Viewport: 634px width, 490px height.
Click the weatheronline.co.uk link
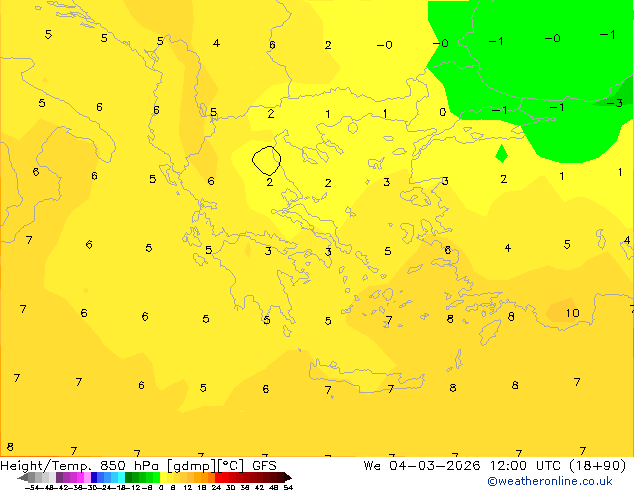[x=550, y=481]
